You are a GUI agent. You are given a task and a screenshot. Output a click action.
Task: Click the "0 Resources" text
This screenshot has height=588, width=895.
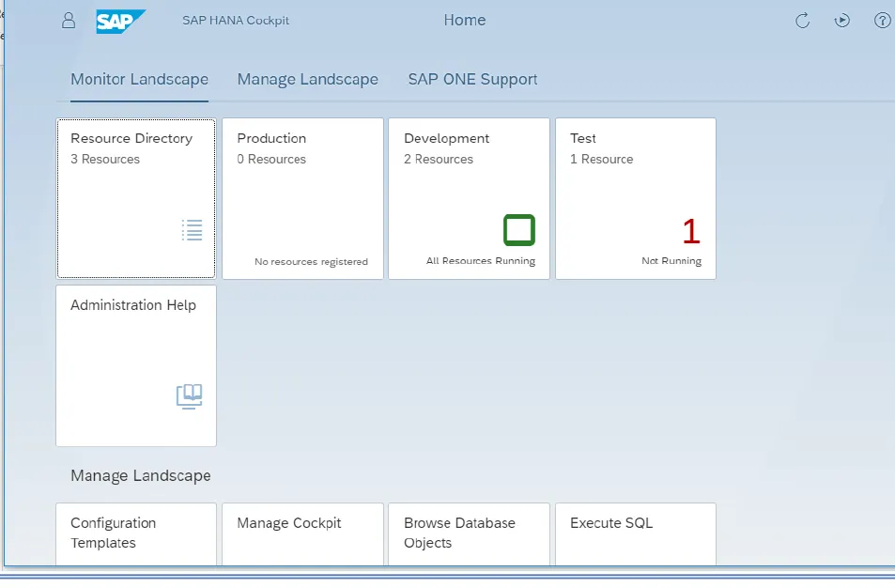[x=271, y=160]
